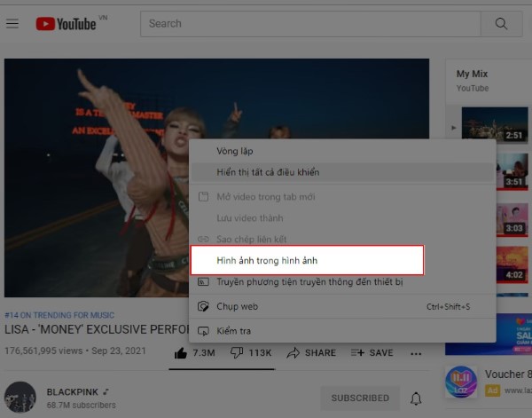Select "Kiểm tra" inspect option
532x418 pixels.
click(x=234, y=331)
